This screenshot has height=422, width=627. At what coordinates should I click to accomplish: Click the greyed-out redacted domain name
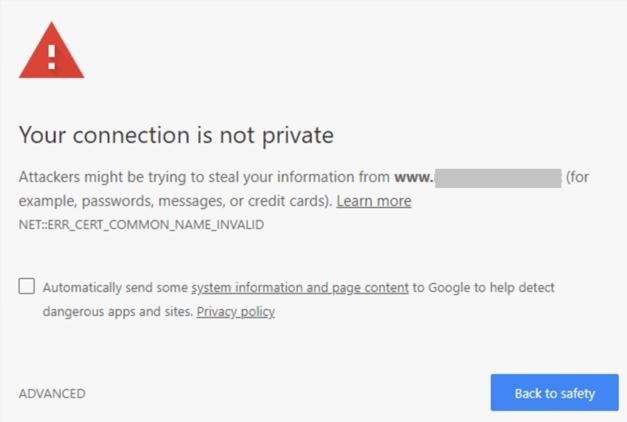[498, 178]
